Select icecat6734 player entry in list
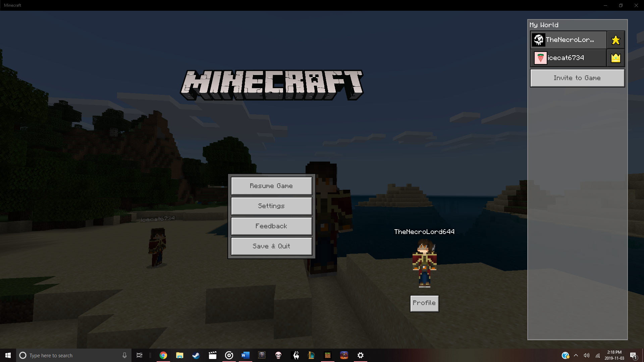The height and width of the screenshot is (362, 644). [569, 58]
